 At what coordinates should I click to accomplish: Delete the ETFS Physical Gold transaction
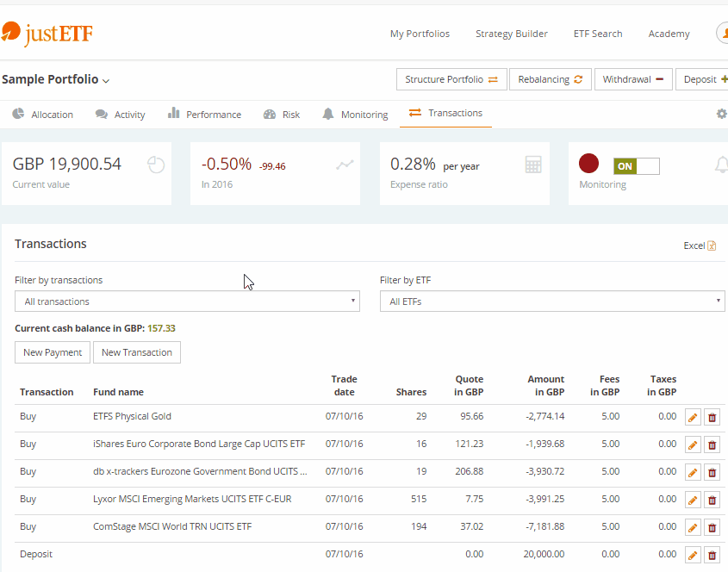pos(712,418)
